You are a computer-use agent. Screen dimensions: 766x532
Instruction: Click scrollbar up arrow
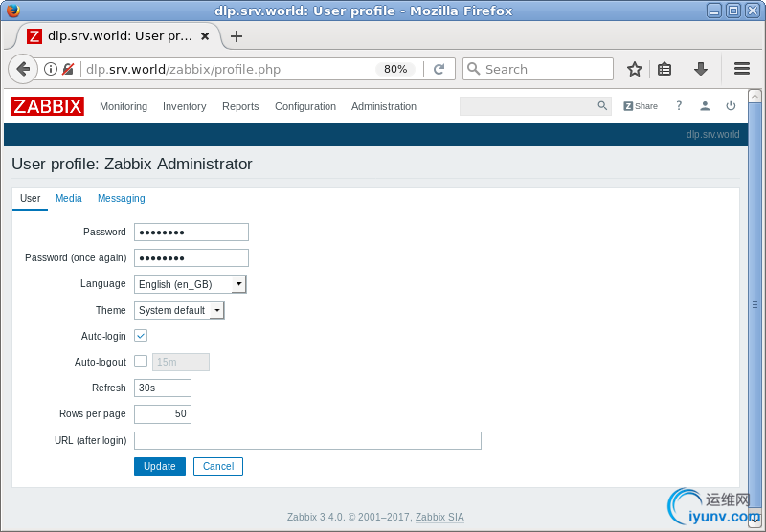click(755, 96)
